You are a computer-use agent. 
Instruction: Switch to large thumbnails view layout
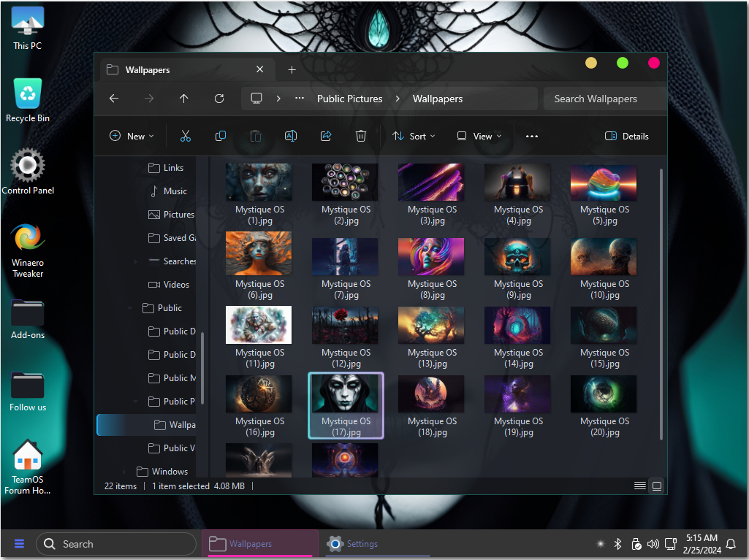657,486
